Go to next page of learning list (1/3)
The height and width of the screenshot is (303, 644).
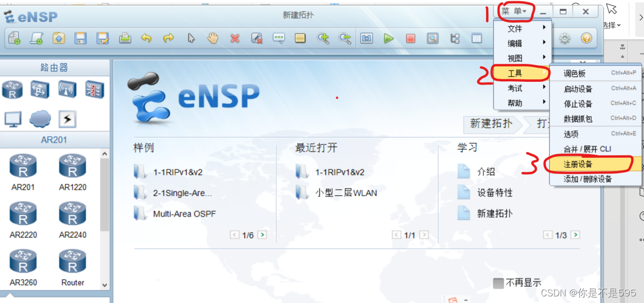[575, 235]
